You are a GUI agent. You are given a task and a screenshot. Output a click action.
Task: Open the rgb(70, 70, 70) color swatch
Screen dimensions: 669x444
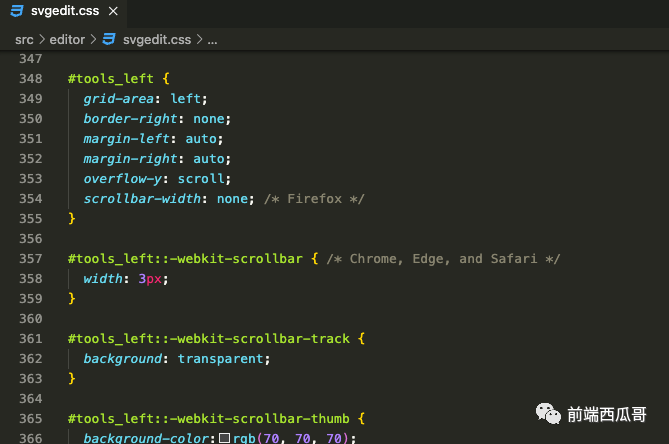[x=224, y=438]
